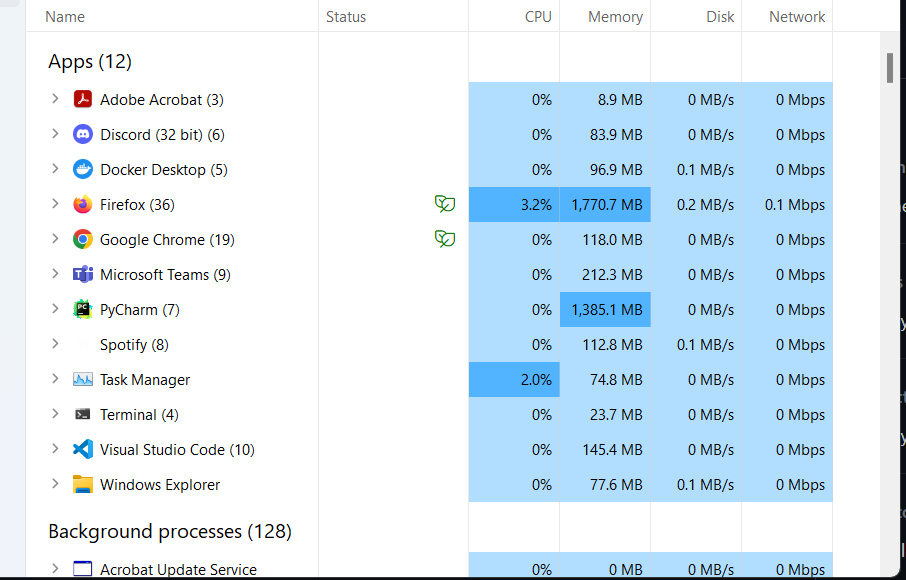Sort processes by the Memory column
Image resolution: width=906 pixels, height=580 pixels.
(614, 16)
